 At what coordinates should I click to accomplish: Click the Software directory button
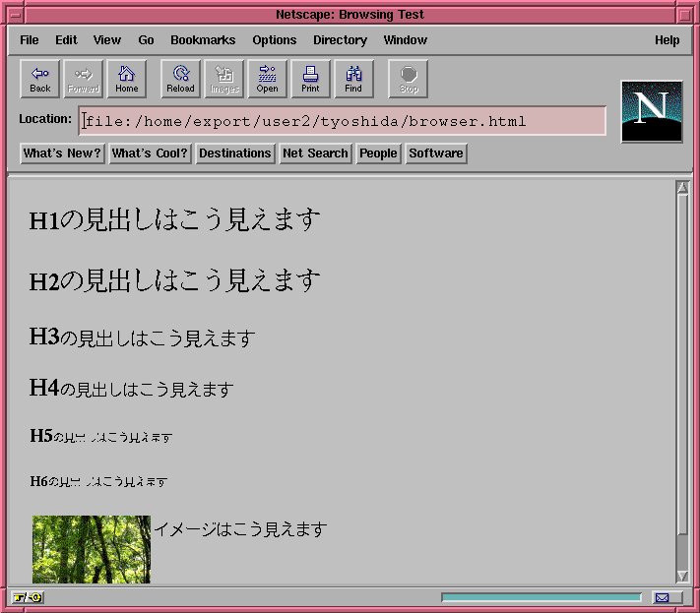click(436, 153)
